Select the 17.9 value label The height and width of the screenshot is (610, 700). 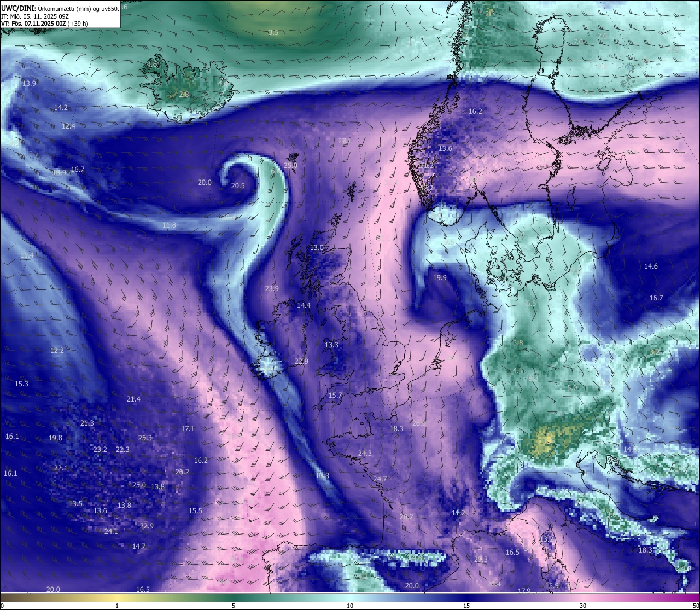click(524, 591)
